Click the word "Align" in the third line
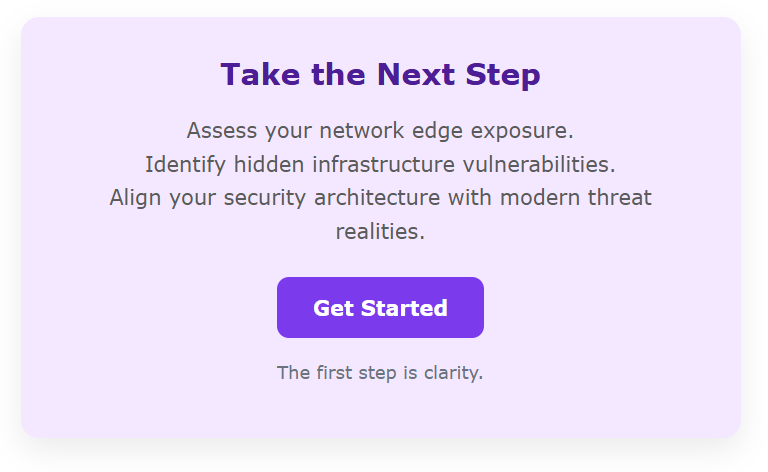Screen dimensions: 768x472 135,198
